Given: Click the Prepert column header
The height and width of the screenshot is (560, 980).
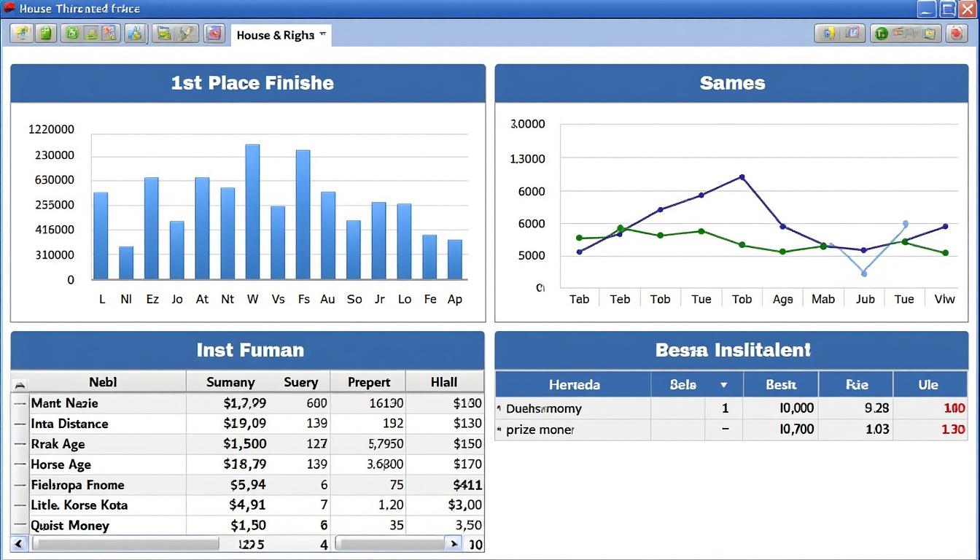Looking at the screenshot, I should point(368,382).
